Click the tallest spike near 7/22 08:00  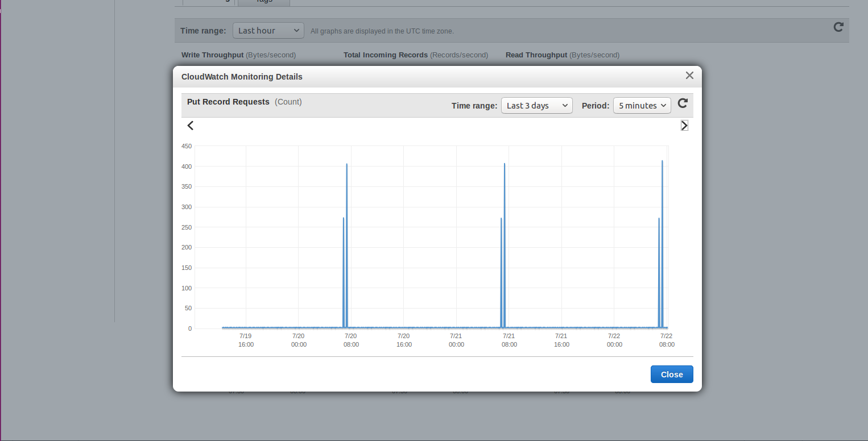(662, 161)
